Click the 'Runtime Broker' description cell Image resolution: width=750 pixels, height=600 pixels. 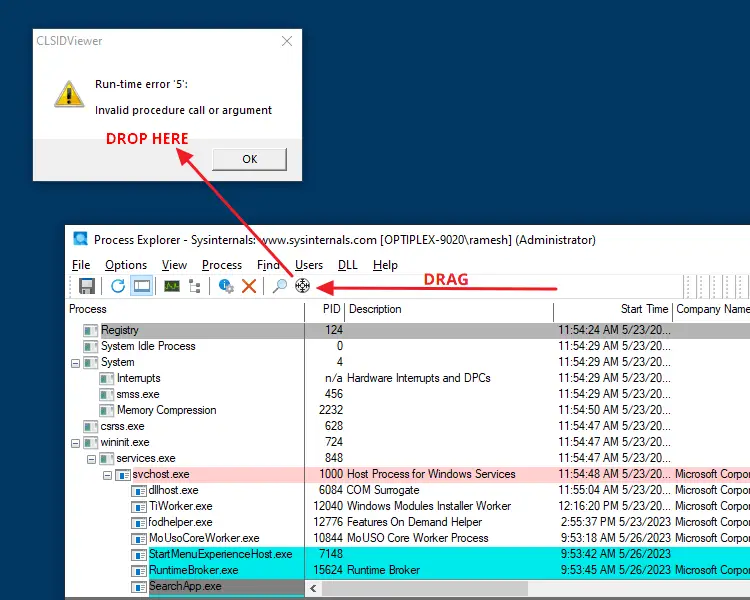[384, 570]
